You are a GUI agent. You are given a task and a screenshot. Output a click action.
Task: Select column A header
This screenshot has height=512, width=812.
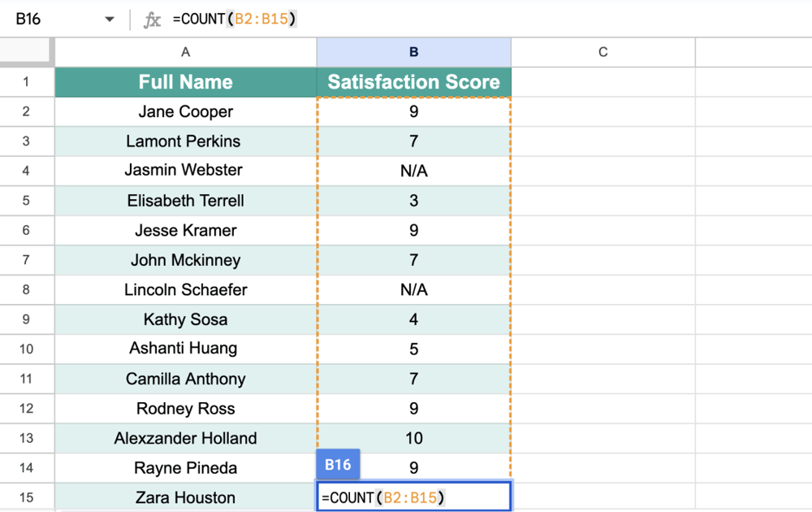[x=185, y=52]
